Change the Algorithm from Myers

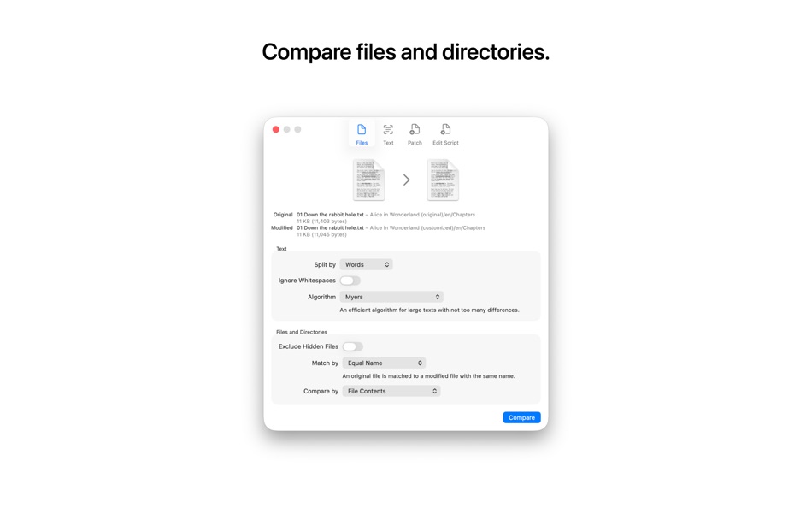[391, 297]
